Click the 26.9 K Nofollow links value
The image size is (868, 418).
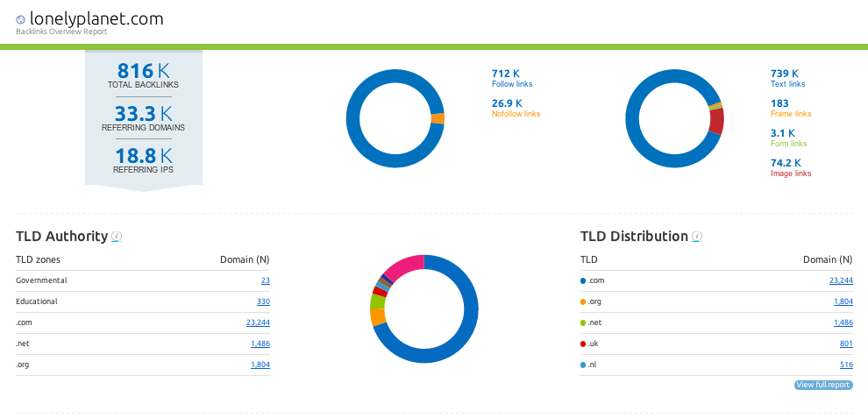pos(507,103)
